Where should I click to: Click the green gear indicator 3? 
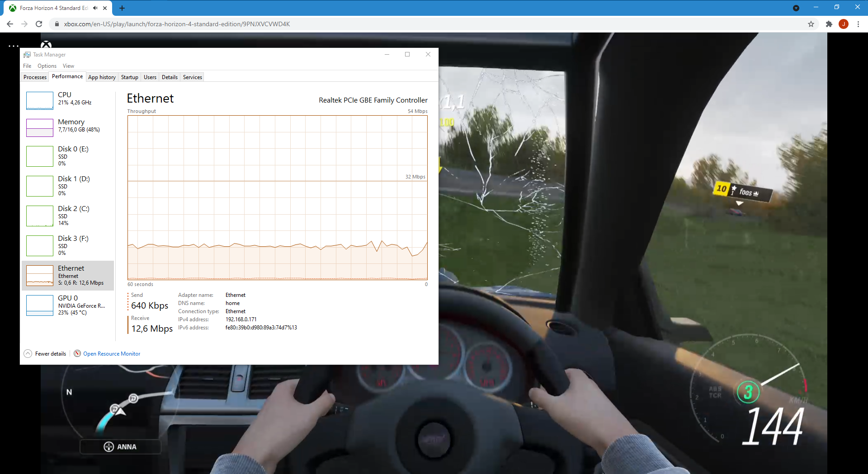coord(748,392)
